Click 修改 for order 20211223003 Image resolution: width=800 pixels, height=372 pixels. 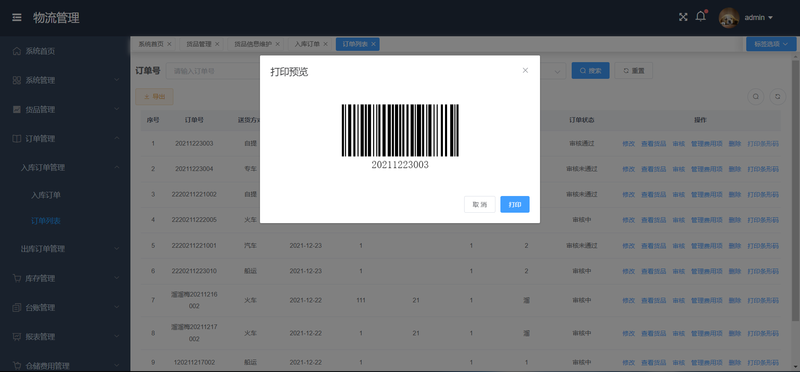point(629,143)
